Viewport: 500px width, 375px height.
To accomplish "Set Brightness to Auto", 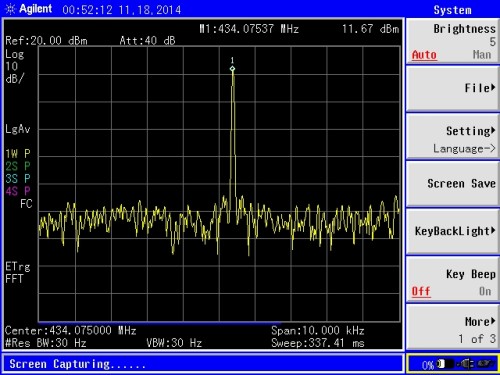I will (x=424, y=55).
